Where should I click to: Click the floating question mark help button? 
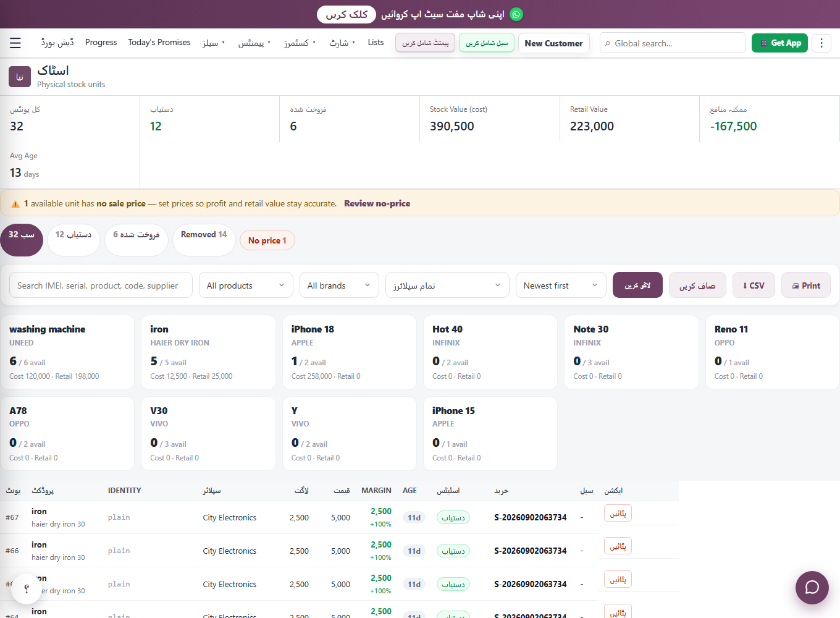[x=27, y=588]
